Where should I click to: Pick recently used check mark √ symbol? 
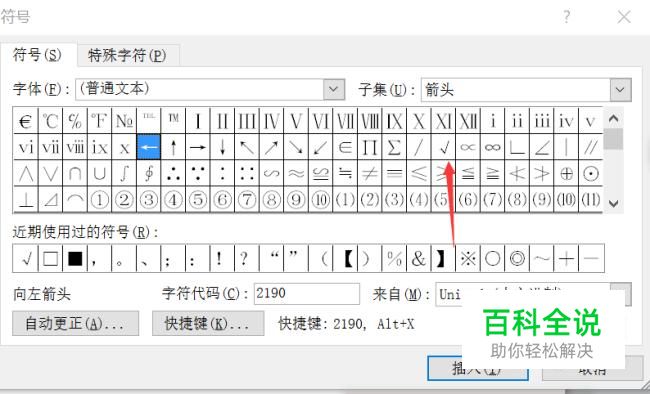coord(26,258)
